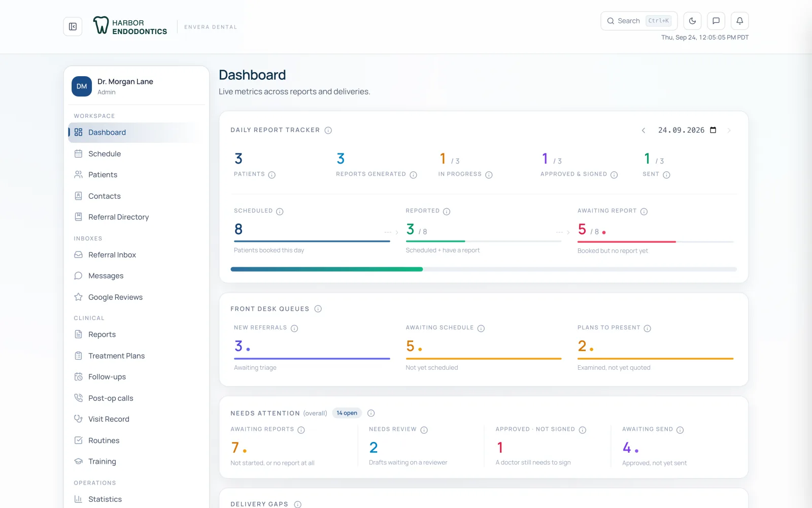Open notifications bell icon
The height and width of the screenshot is (508, 812).
[x=739, y=21]
